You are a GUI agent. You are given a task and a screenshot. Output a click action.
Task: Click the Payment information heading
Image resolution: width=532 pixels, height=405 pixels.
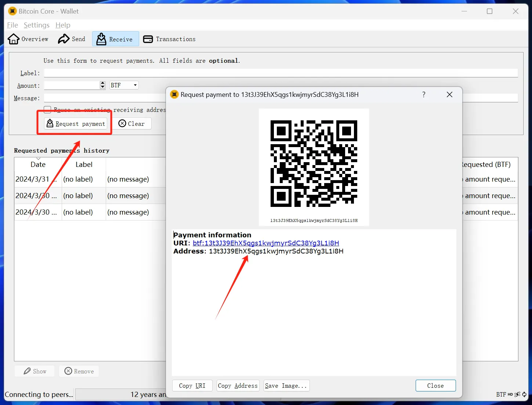pos(212,235)
